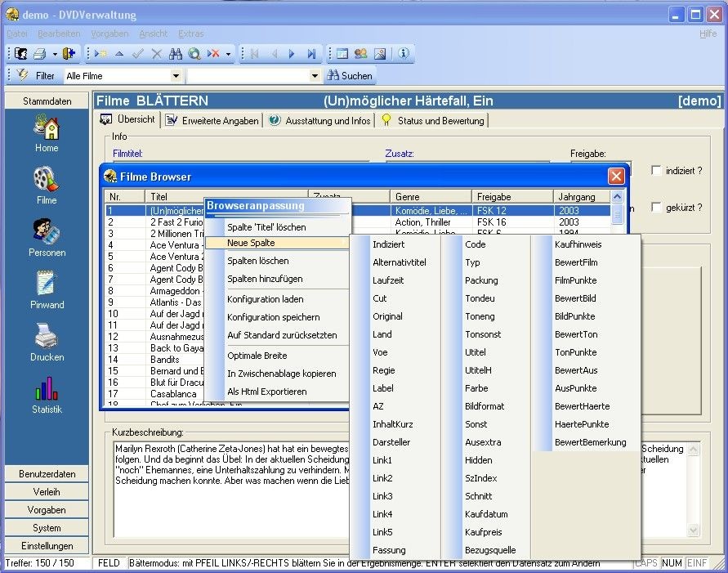
Task: Toggle the 'gekürzt ?' checkbox
Action: [x=656, y=208]
